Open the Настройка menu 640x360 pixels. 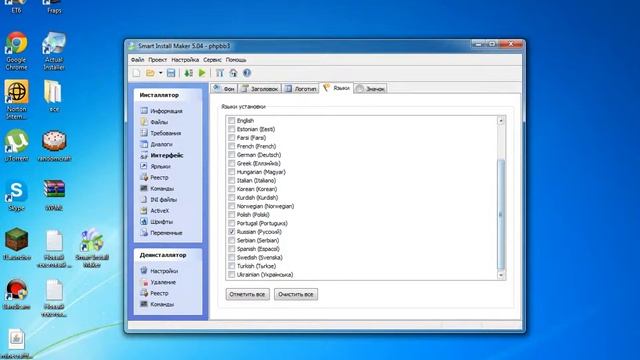click(185, 60)
